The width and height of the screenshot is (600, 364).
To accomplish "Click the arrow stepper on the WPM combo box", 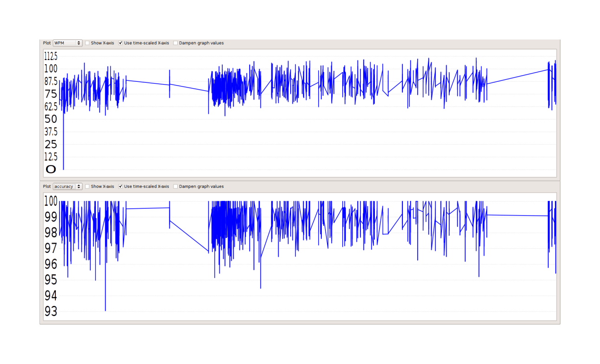I will (x=79, y=43).
